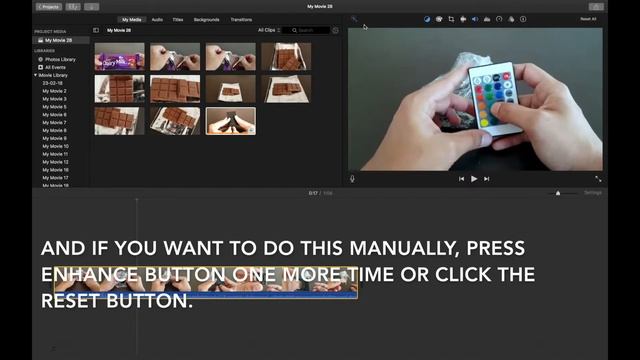This screenshot has height=360, width=640.
Task: Select My Movie 3 in the library
Action: point(54,99)
